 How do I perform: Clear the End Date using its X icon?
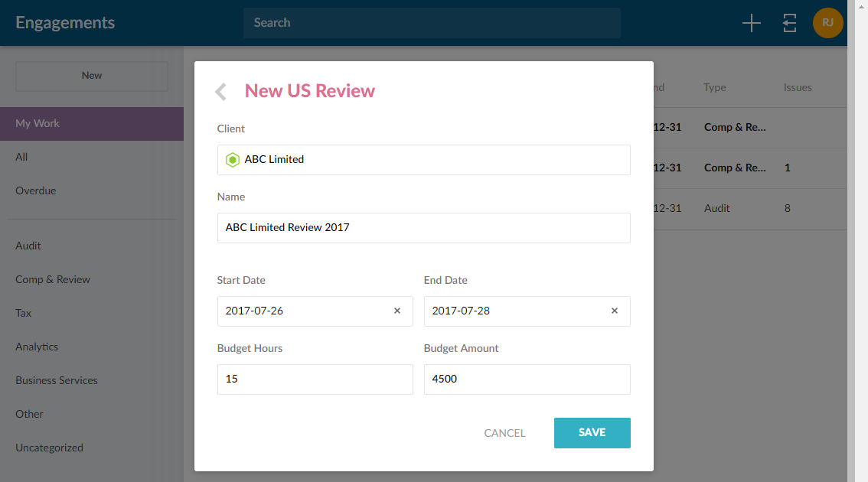coord(615,311)
